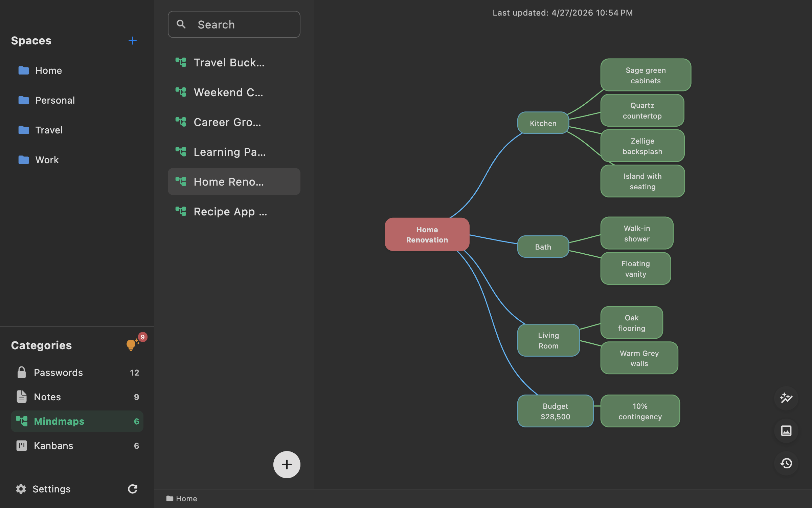Click the Travel space folder icon

coord(23,130)
